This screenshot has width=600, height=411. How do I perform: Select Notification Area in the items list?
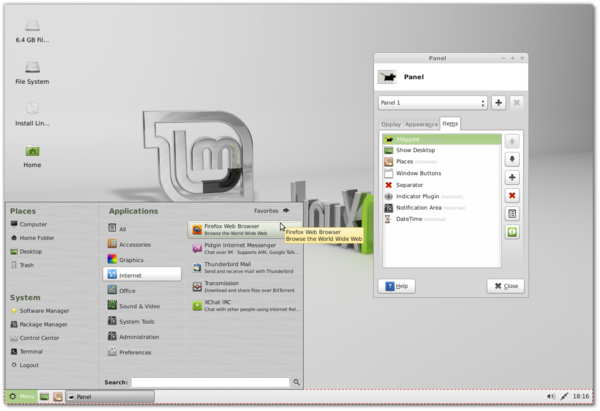442,208
